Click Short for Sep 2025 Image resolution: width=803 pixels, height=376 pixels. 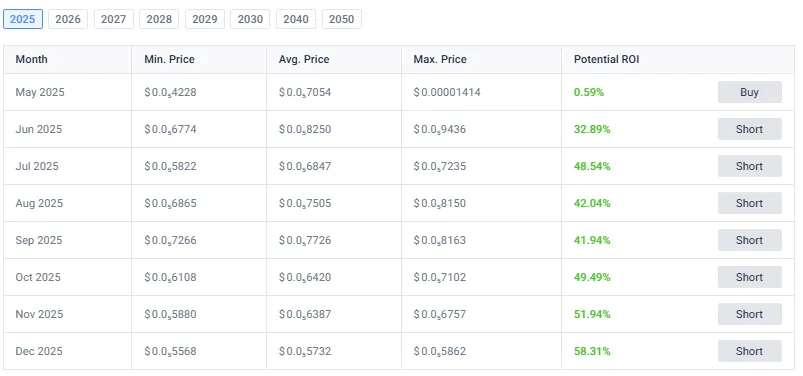click(750, 240)
